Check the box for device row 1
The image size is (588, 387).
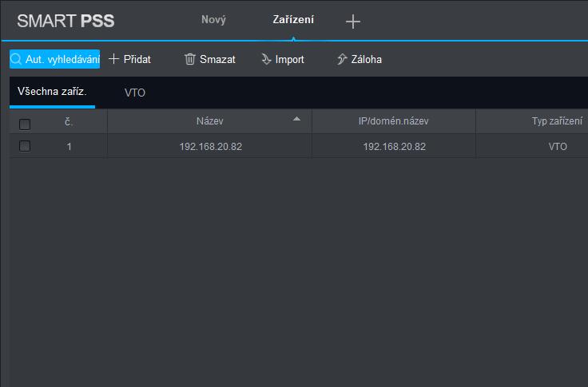pos(25,146)
